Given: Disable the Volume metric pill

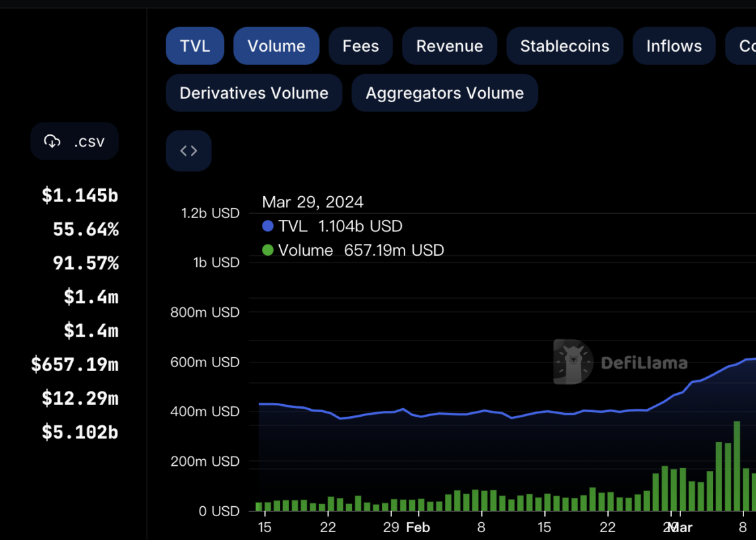Looking at the screenshot, I should tap(276, 46).
